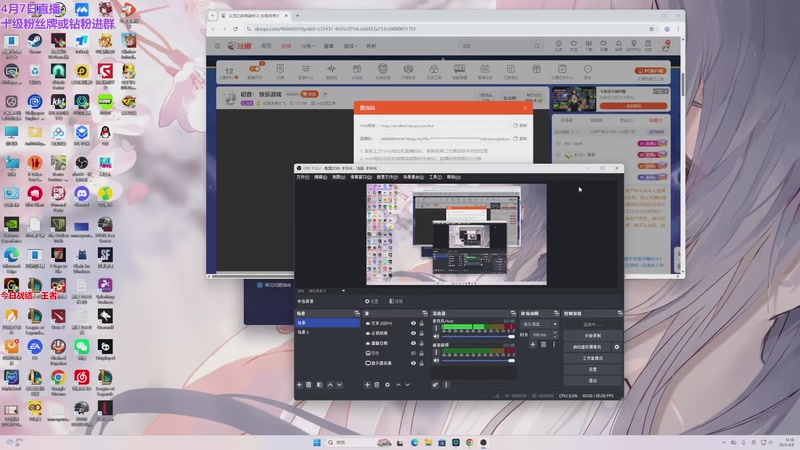Toggle Douyu 直播开关 switch in creator toolbar
The height and width of the screenshot is (450, 800).
254,70
